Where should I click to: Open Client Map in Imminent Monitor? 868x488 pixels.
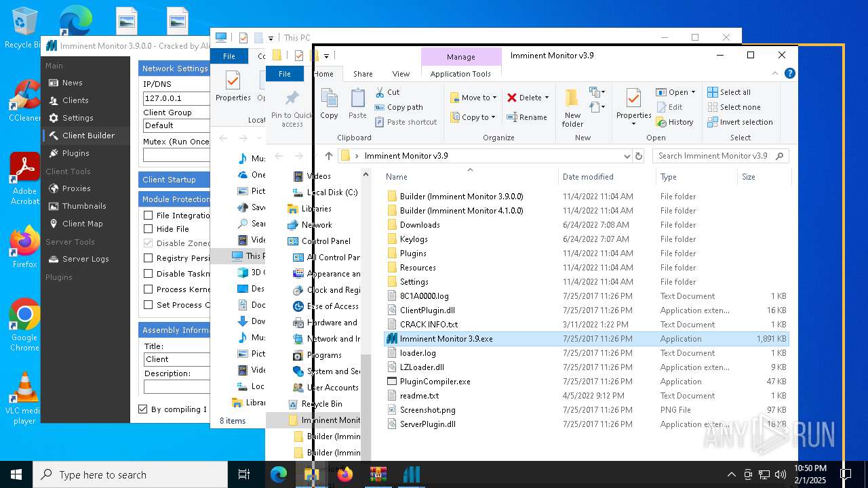82,224
